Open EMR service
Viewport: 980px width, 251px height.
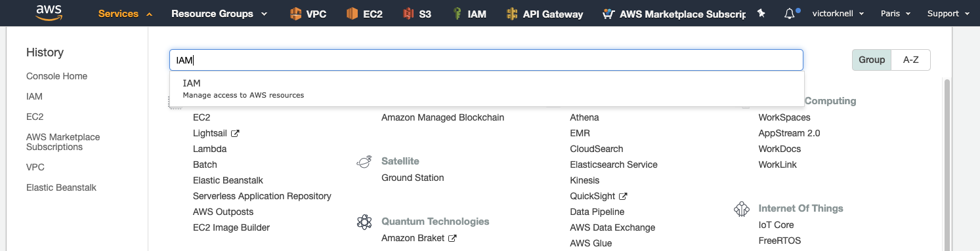tap(580, 133)
